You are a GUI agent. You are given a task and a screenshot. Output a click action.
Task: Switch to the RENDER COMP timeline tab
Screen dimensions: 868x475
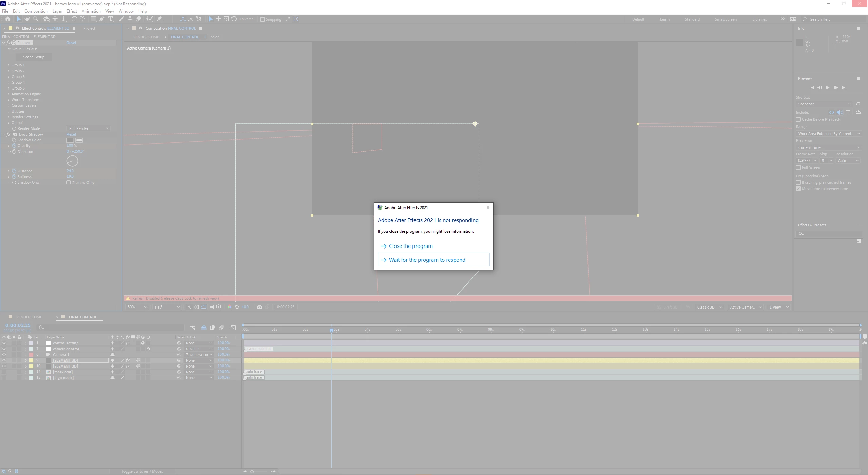[29, 317]
